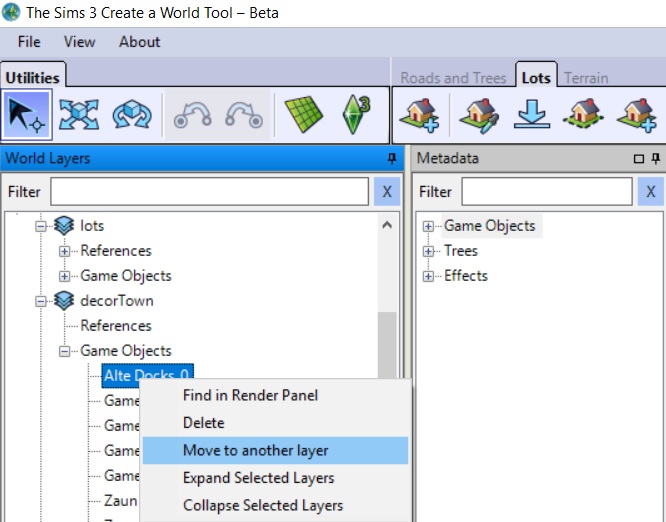Collapse the decorTown layer

point(42,301)
